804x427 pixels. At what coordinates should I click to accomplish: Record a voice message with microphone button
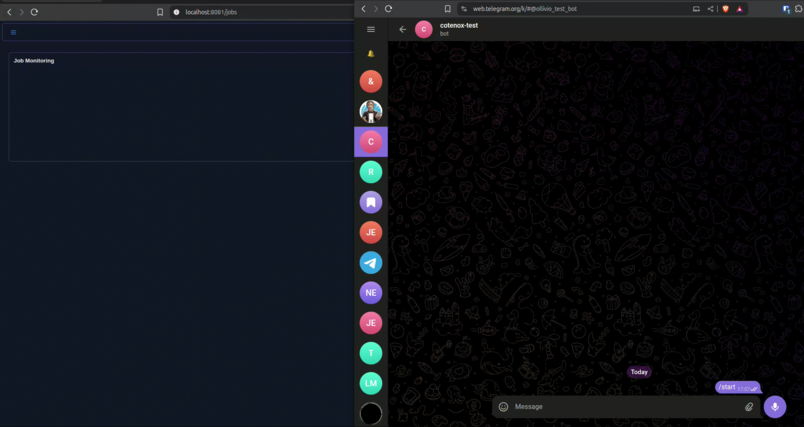point(775,406)
